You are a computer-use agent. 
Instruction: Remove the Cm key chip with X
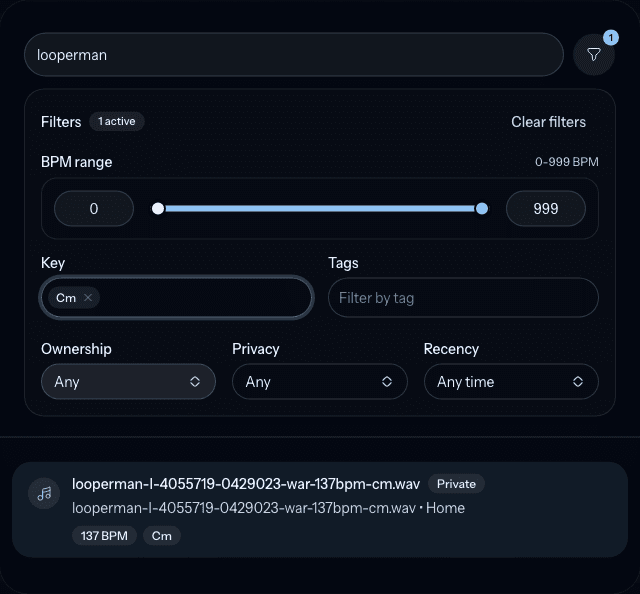pos(88,298)
